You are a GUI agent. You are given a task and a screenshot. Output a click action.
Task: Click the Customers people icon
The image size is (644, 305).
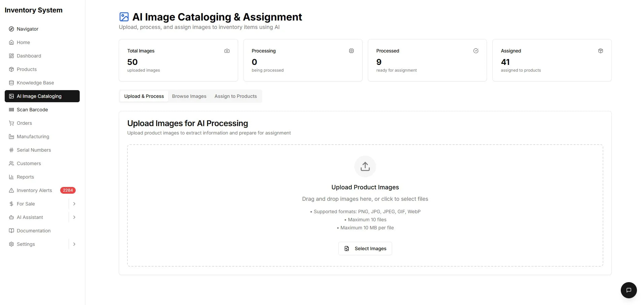click(11, 163)
